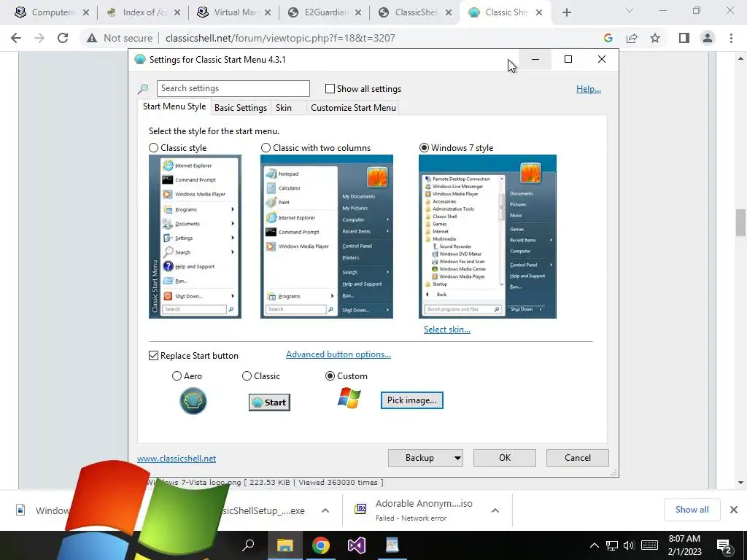The width and height of the screenshot is (747, 560).
Task: Expand ClassicShellSetup download options chevron
Action: pos(325,510)
